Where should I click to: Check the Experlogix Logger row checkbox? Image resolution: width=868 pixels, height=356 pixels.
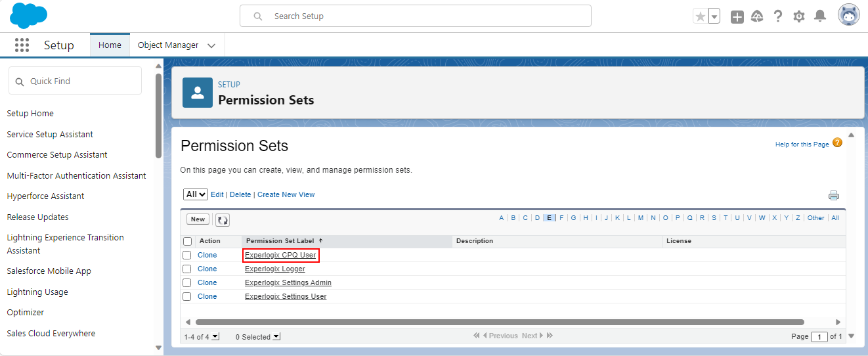[x=187, y=269]
